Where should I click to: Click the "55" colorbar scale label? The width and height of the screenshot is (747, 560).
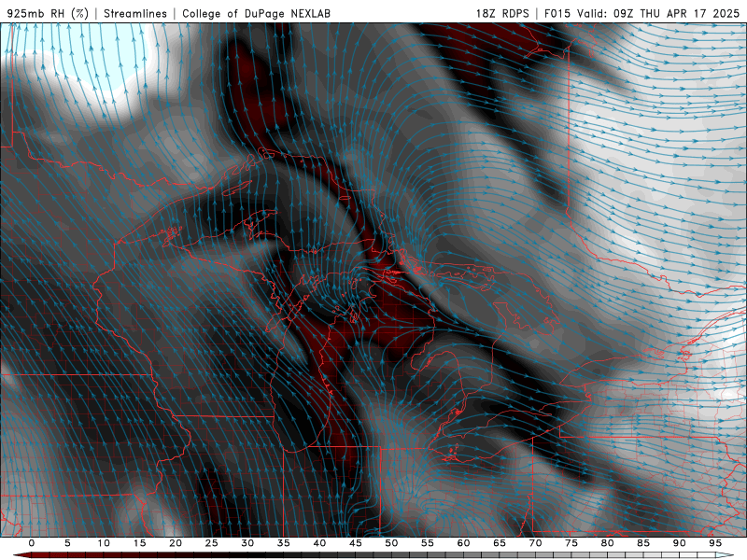(428, 543)
